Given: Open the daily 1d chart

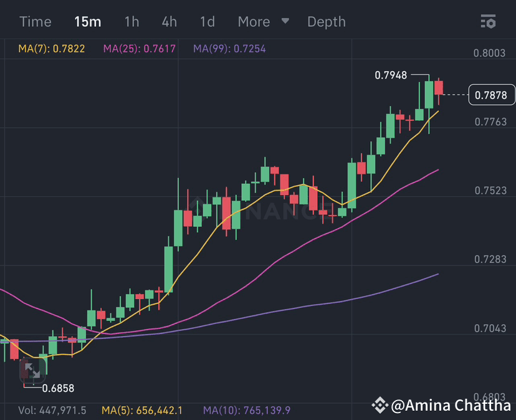Looking at the screenshot, I should point(207,21).
